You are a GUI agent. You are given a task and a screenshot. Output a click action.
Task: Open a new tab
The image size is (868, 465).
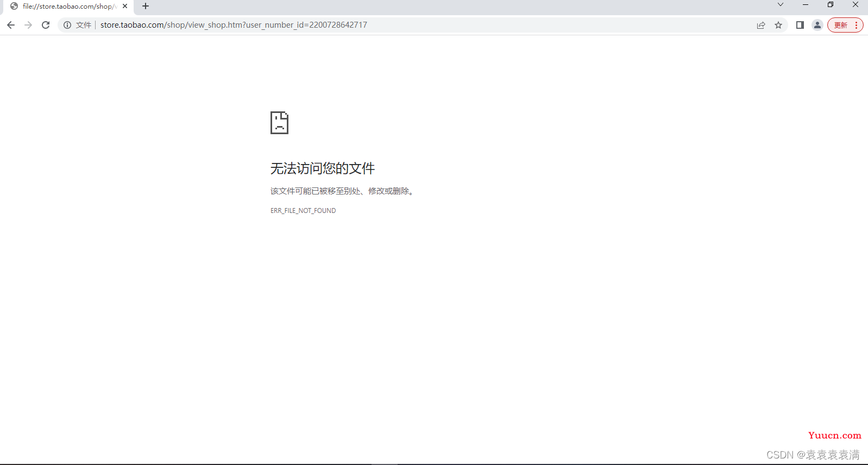click(x=146, y=7)
